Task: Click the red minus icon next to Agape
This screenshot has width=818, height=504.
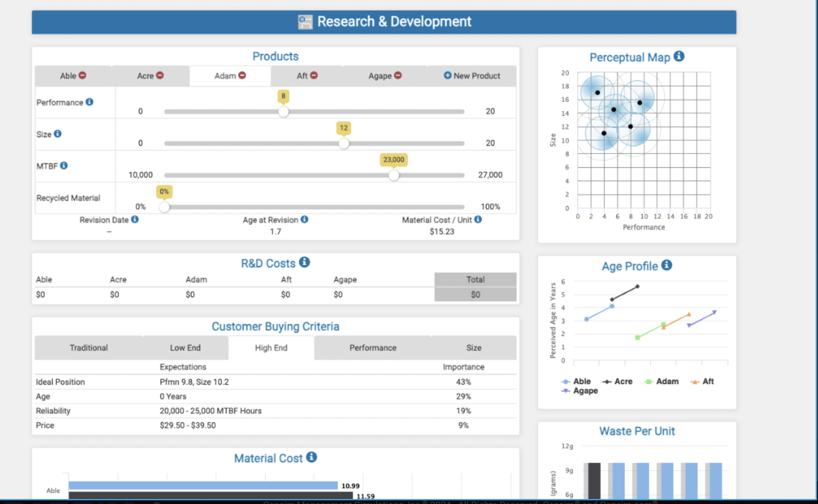Action: [x=397, y=75]
